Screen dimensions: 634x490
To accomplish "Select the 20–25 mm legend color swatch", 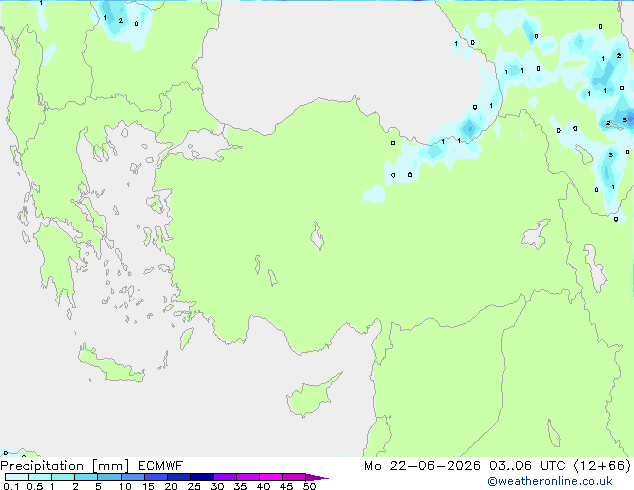I will pyautogui.click(x=178, y=477).
